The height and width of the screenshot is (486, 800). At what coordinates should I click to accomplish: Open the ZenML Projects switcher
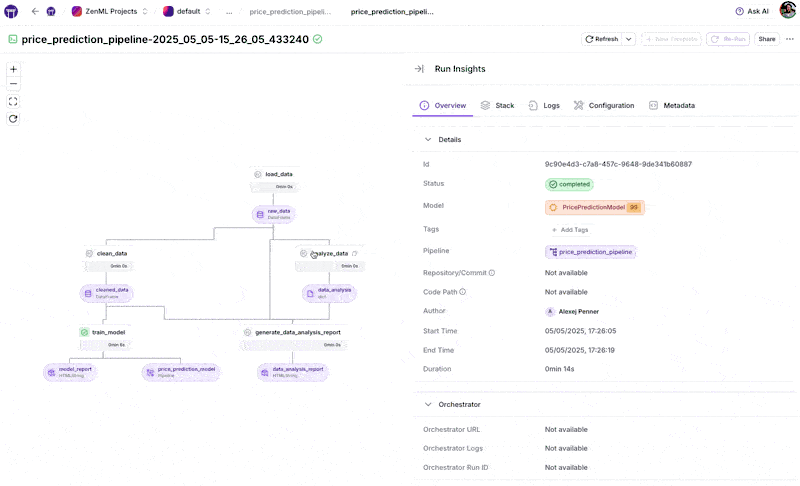pos(110,11)
